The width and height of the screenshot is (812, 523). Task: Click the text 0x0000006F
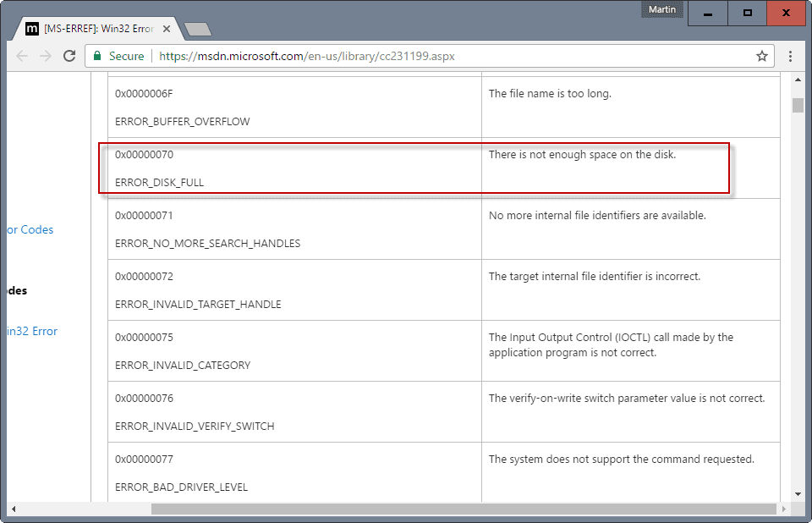(144, 94)
